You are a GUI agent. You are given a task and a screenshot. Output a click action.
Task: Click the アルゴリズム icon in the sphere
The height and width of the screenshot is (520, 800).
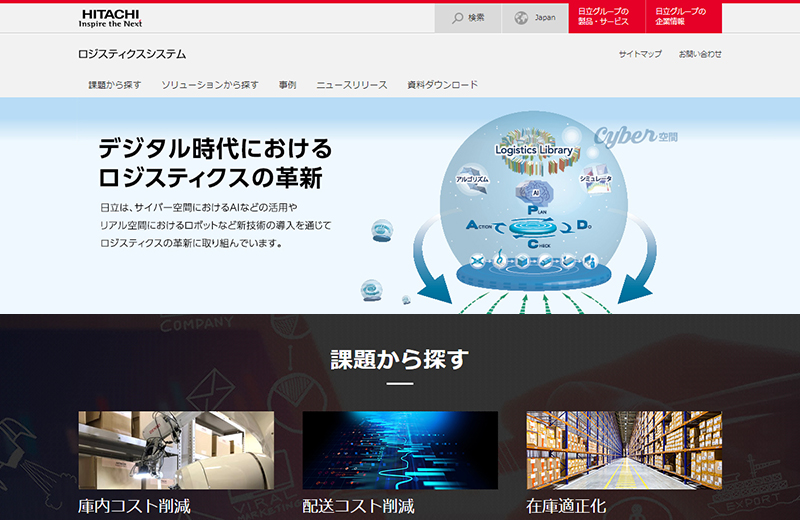click(x=472, y=179)
